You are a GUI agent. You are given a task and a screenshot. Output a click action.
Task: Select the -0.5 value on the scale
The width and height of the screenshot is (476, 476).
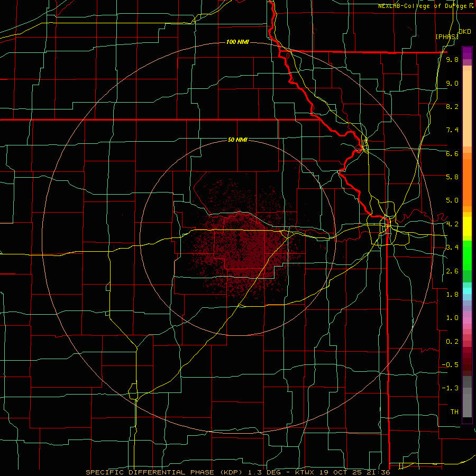point(450,365)
